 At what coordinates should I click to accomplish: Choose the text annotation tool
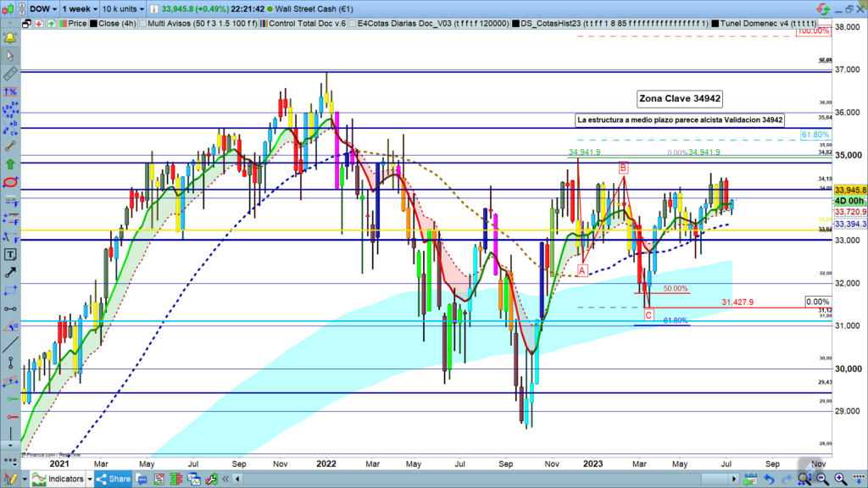(x=10, y=254)
